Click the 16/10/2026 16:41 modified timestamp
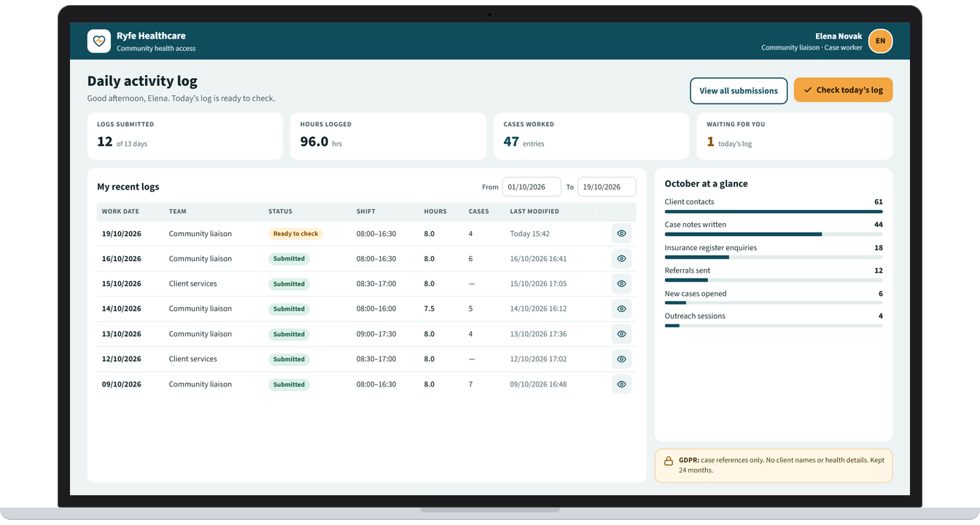980x525 pixels. pyautogui.click(x=538, y=259)
